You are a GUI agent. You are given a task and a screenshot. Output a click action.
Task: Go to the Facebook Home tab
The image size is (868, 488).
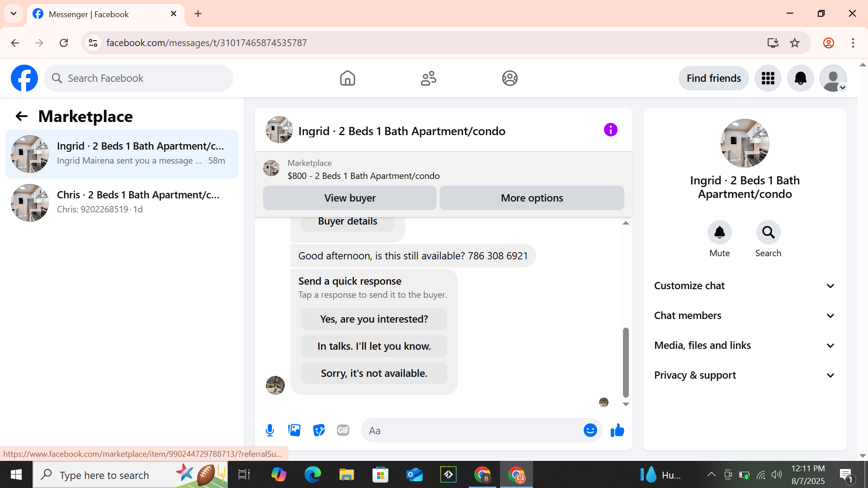click(x=347, y=78)
